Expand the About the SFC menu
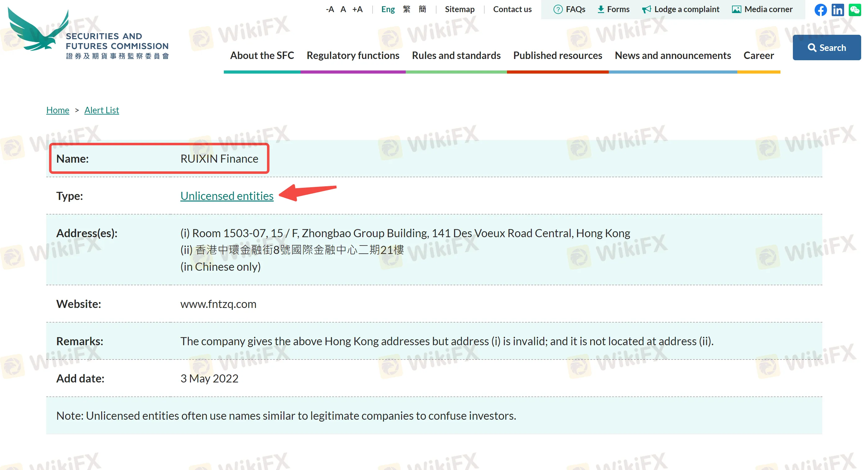This screenshot has width=868, height=470. pos(262,55)
